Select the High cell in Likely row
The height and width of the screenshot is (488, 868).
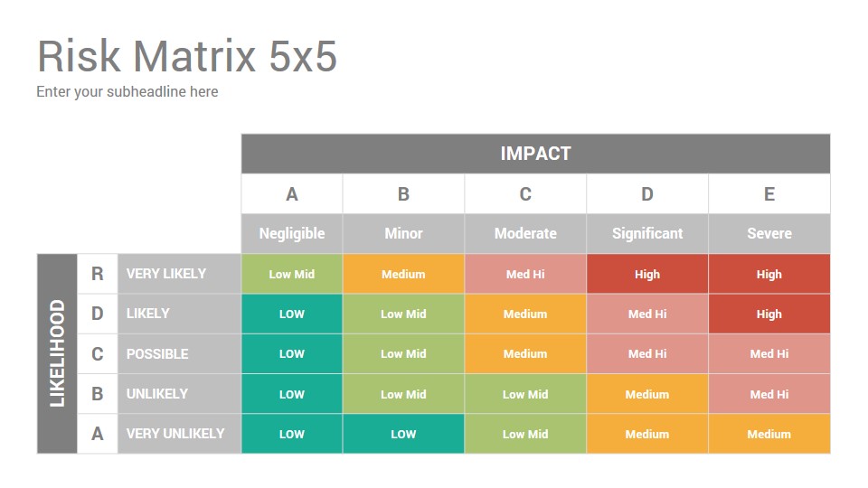[x=769, y=314]
